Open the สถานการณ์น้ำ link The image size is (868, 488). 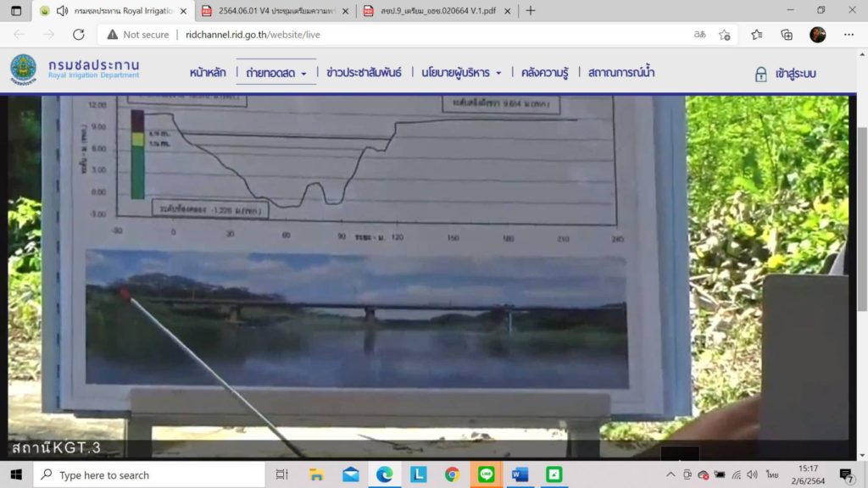pos(621,73)
